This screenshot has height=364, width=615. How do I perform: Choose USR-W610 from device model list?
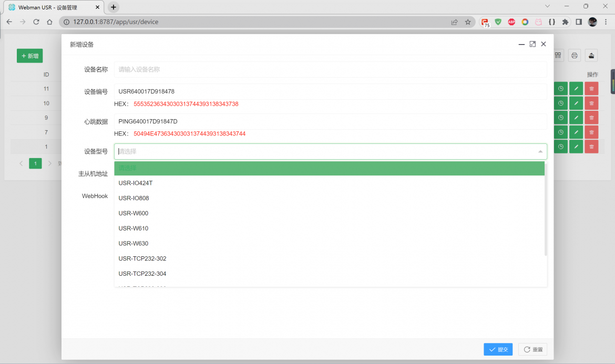tap(329, 228)
